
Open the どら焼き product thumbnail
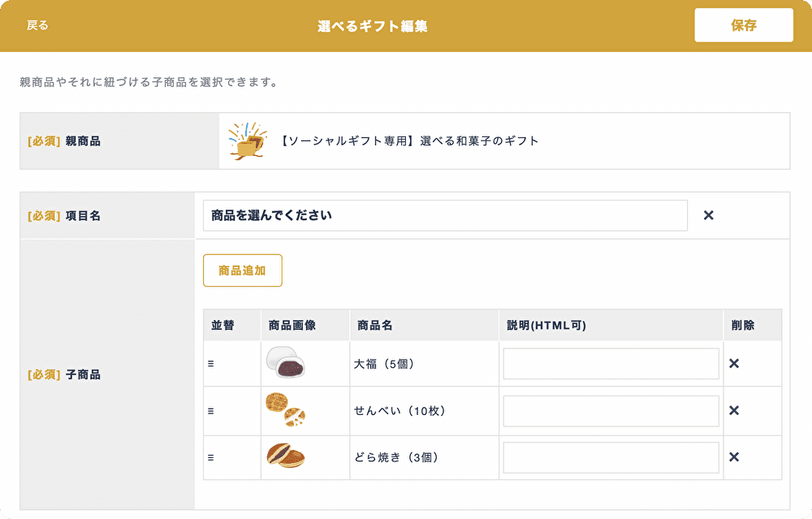point(286,457)
